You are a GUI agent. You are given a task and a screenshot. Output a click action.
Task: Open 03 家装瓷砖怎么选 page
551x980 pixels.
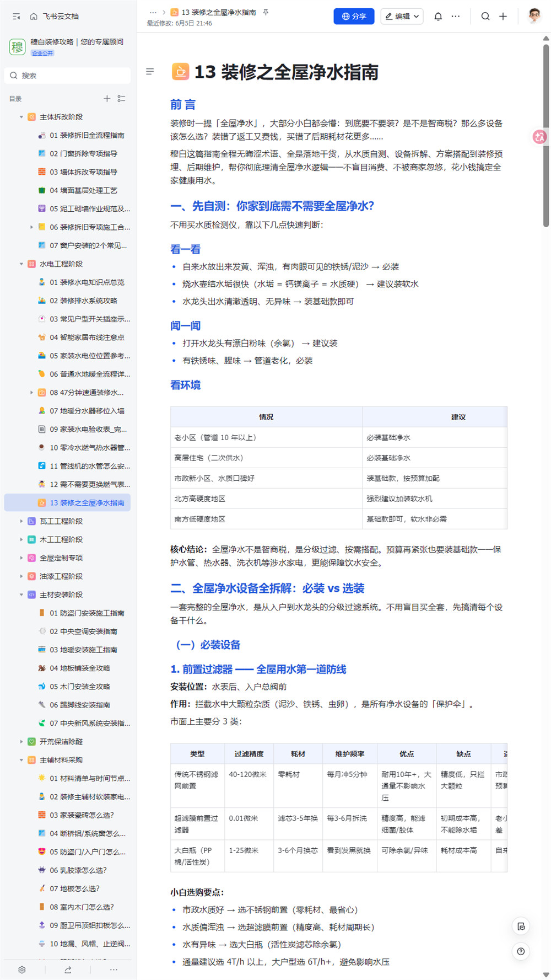[82, 815]
